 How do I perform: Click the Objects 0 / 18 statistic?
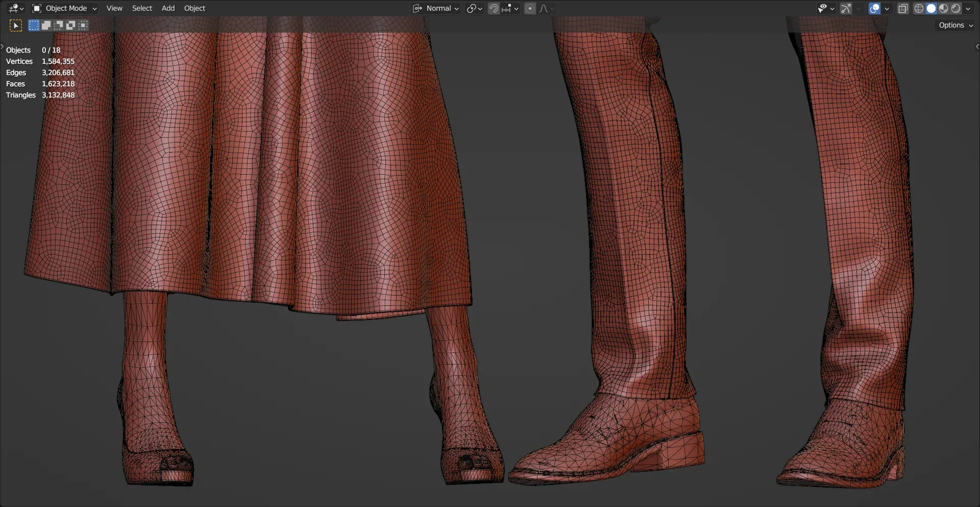click(33, 50)
